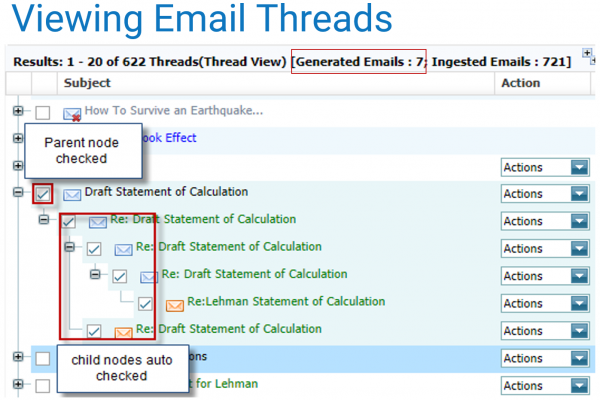Click orange envelope icon of the last Re: Draft reply
Viewport: 600px width, 400px height.
[x=123, y=331]
